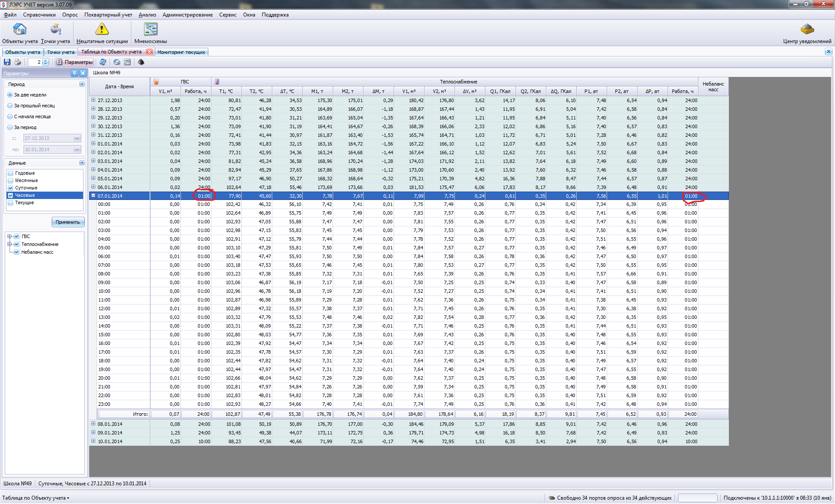Pin the Параметры panel
835x504 pixels.
click(x=74, y=73)
